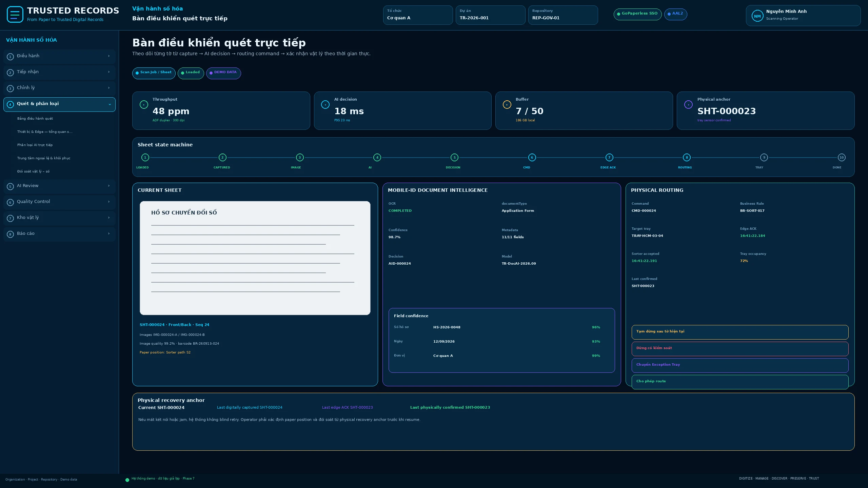Image resolution: width=868 pixels, height=488 pixels.
Task: Click the NM user avatar icon
Action: pos(757,16)
